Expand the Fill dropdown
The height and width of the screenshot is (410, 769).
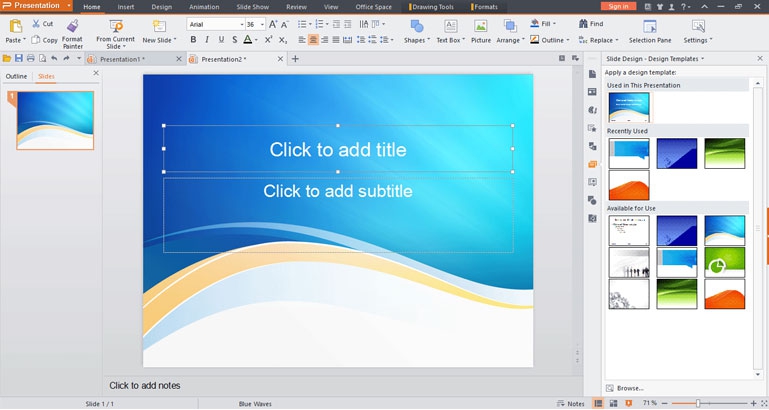coord(554,24)
